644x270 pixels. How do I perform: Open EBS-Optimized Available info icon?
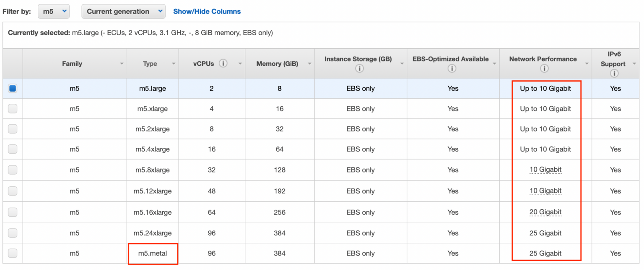(452, 69)
